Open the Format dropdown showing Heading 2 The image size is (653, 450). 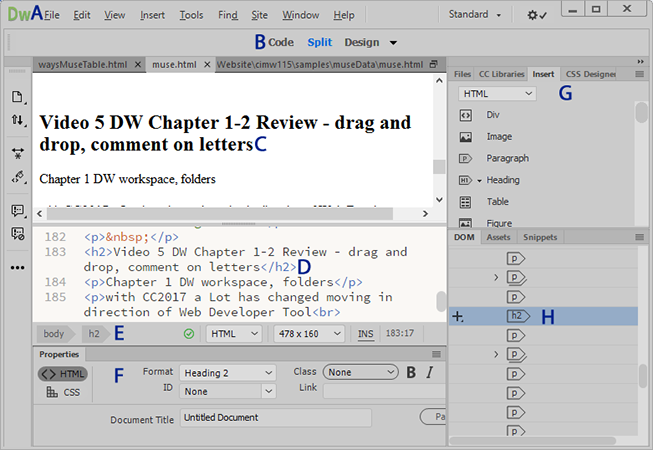click(227, 373)
